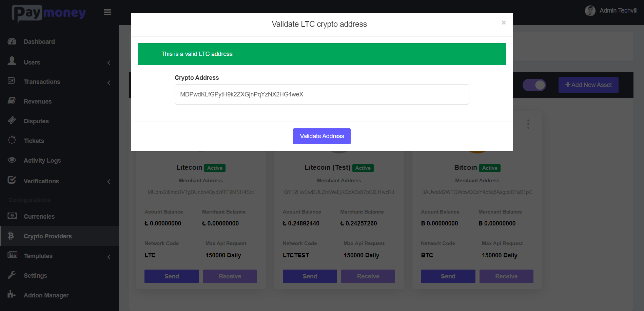This screenshot has width=644, height=311.
Task: Click the Settings wrench icon
Action: click(x=12, y=275)
